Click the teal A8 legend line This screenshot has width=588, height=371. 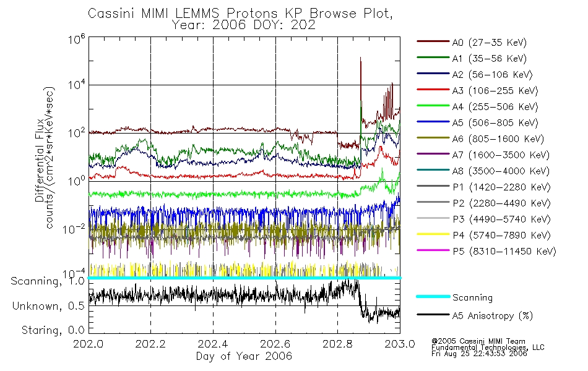(x=433, y=170)
